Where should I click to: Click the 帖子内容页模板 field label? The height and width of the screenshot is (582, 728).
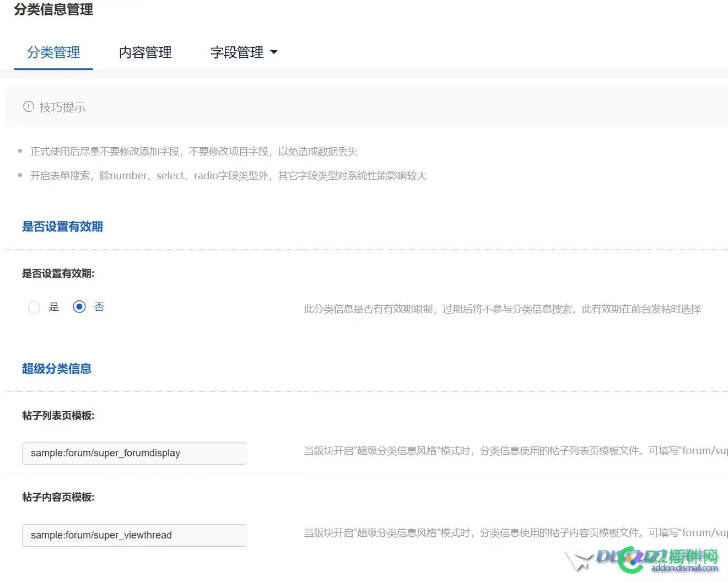click(58, 497)
